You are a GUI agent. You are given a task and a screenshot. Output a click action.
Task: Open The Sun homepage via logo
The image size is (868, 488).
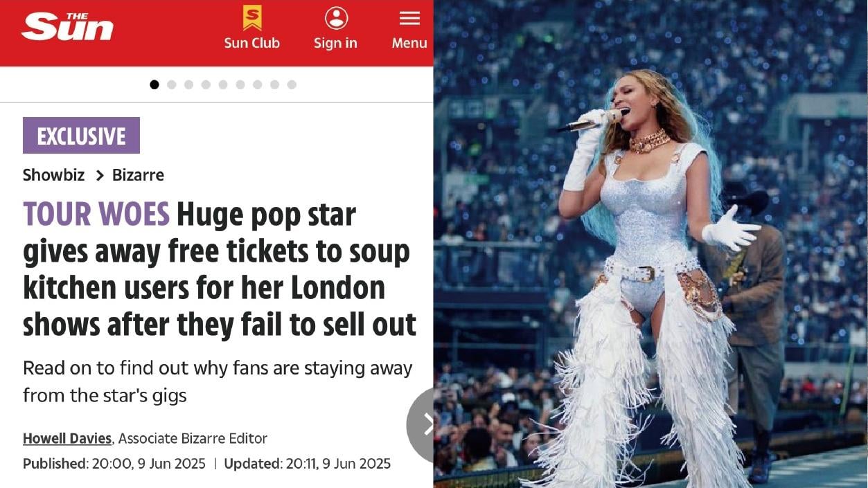pos(67,26)
